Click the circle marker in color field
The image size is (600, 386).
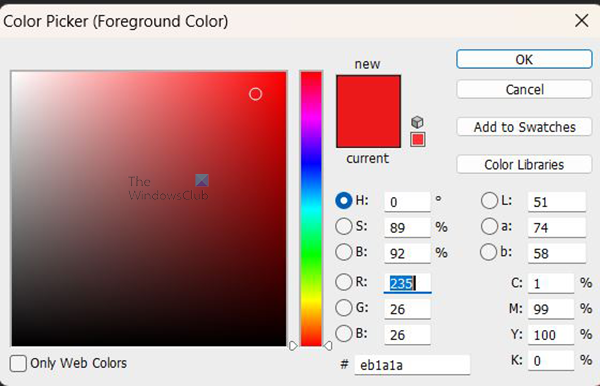click(x=255, y=94)
